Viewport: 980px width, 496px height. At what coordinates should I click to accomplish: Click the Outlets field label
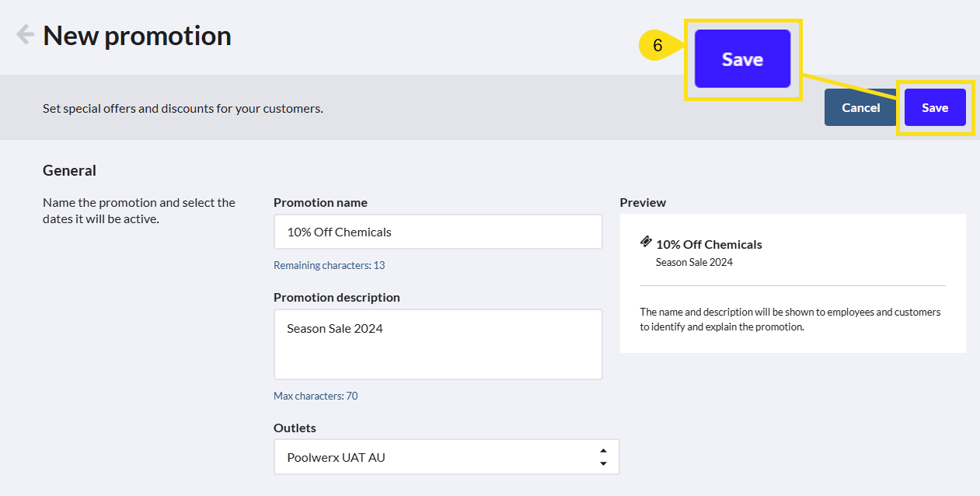295,428
